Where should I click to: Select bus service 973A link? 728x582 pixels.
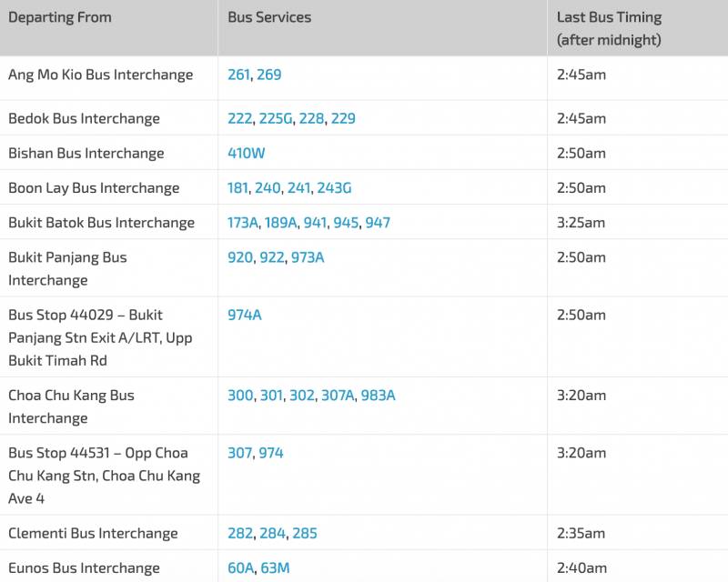click(x=308, y=257)
